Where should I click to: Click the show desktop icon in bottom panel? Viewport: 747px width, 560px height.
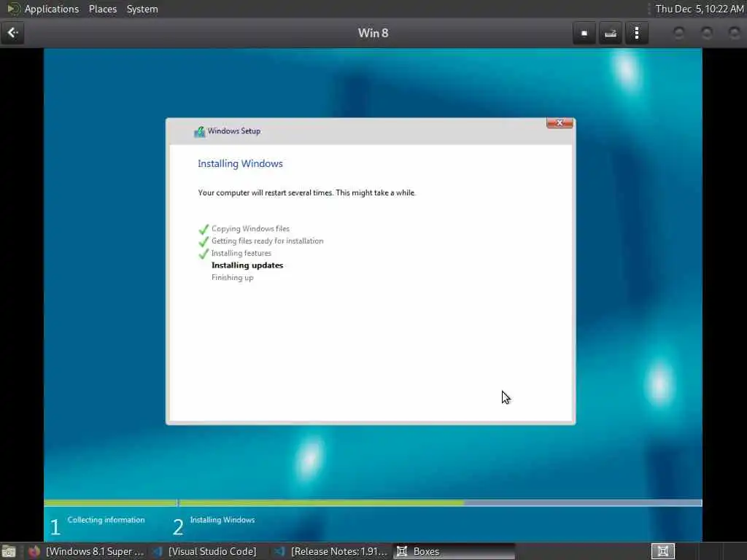click(9, 551)
